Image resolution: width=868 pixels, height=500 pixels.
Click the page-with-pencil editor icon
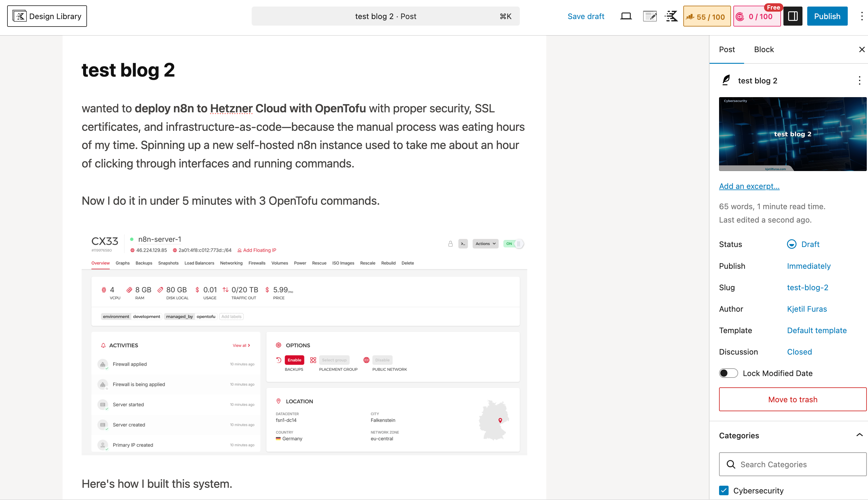pyautogui.click(x=649, y=16)
